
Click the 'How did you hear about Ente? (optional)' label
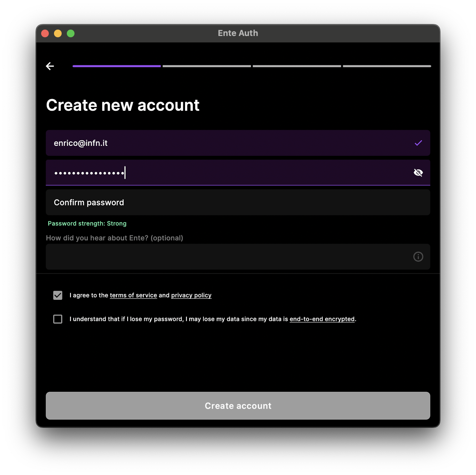point(114,238)
